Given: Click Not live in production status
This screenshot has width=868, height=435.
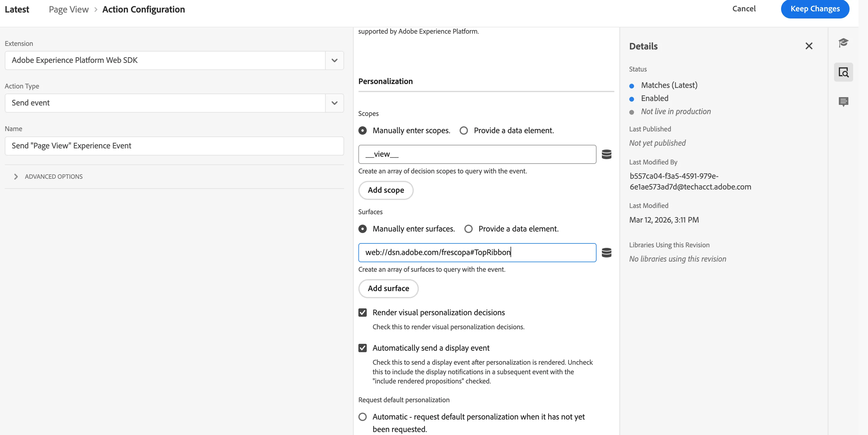Looking at the screenshot, I should 676,111.
